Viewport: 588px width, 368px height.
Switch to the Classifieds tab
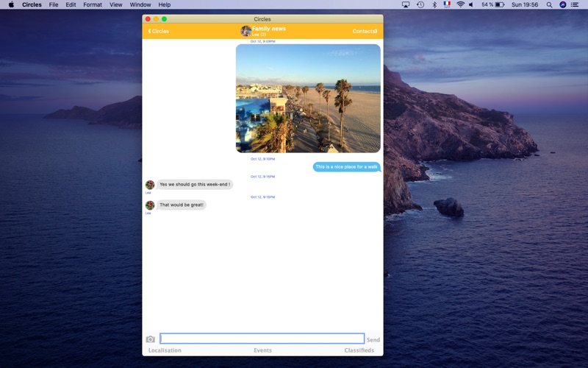[x=359, y=350]
